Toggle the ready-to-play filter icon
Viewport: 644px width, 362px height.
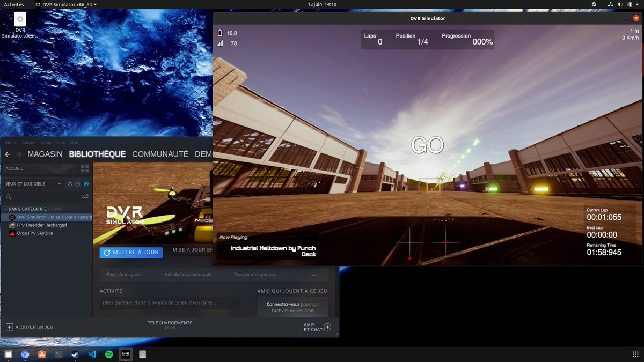tap(86, 184)
